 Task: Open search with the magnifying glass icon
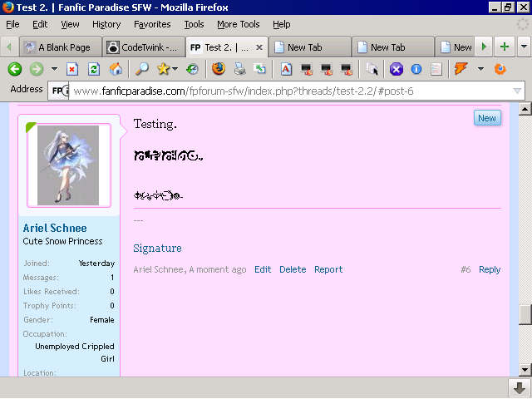coord(142,69)
